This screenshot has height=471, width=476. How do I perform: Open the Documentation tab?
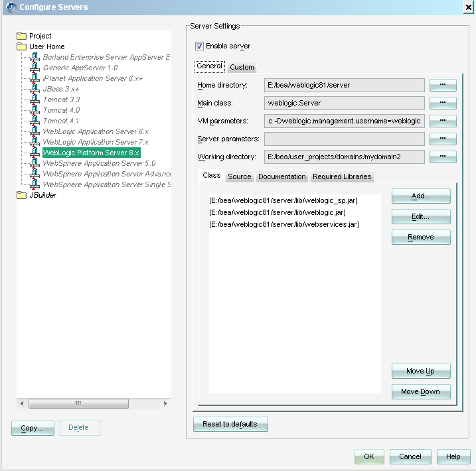point(281,176)
